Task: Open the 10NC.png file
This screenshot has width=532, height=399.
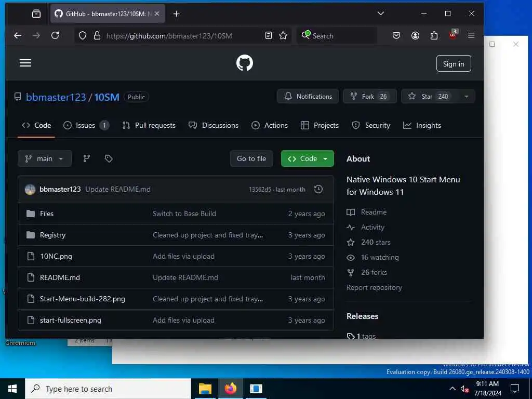Action: (56, 257)
